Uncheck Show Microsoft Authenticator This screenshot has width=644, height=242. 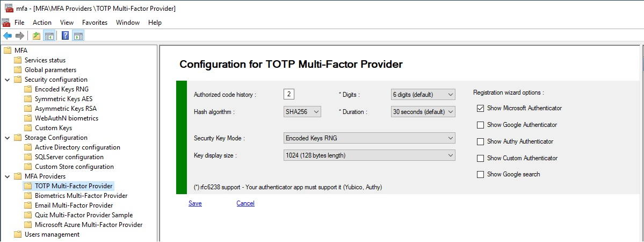[480, 108]
